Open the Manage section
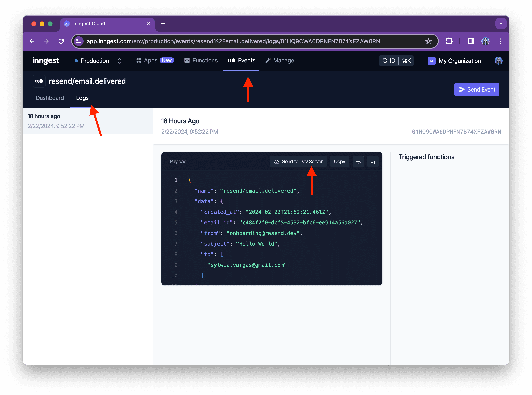 click(x=279, y=61)
